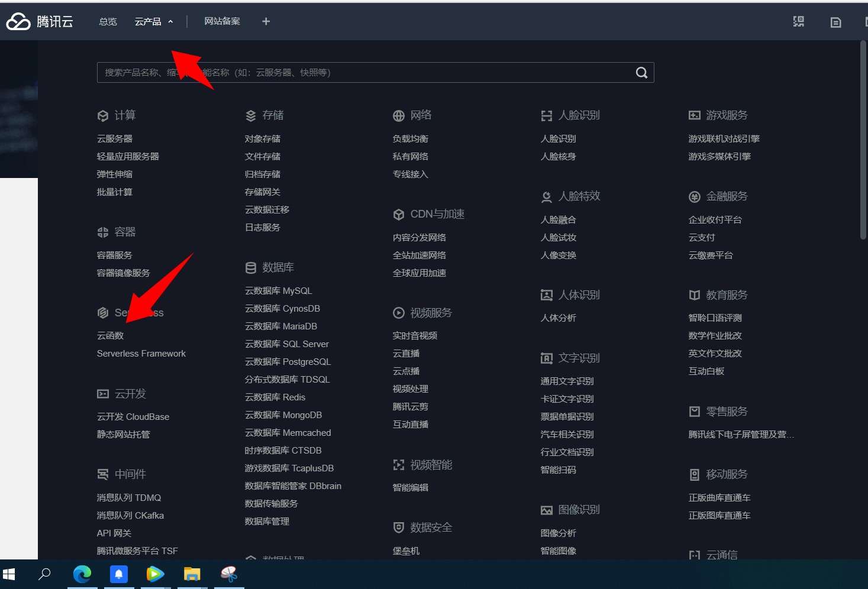Click the 教育服务 book icon

695,295
